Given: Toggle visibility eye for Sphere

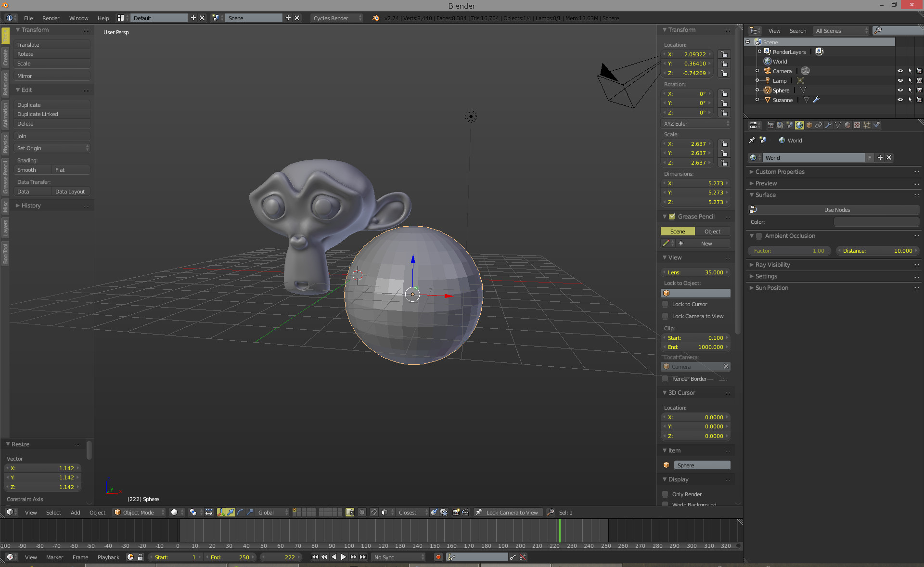Looking at the screenshot, I should pyautogui.click(x=900, y=90).
